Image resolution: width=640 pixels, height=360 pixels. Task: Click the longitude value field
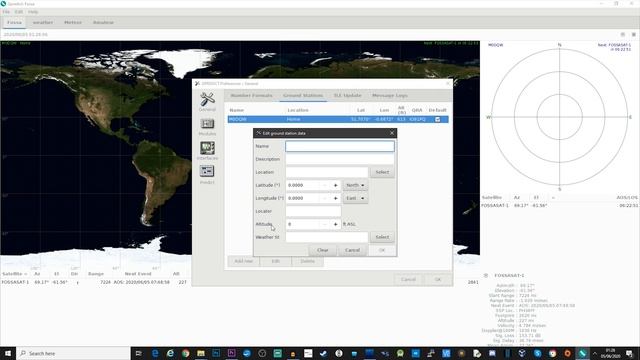tap(303, 198)
